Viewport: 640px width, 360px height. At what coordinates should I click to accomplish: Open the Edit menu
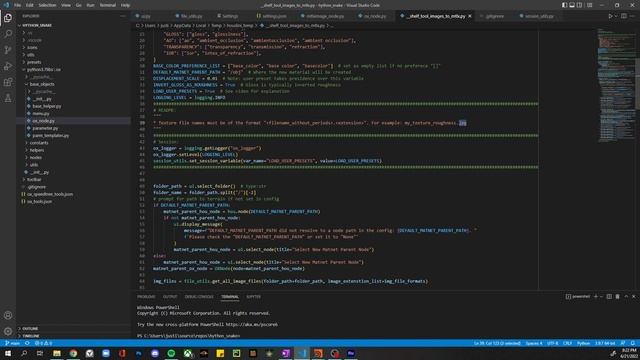pyautogui.click(x=30, y=5)
